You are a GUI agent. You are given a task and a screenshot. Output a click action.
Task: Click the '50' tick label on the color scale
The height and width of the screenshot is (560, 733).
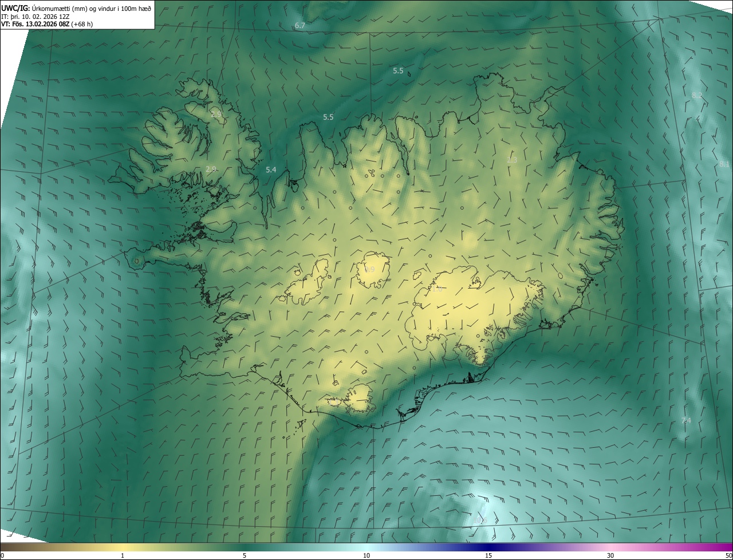(x=728, y=555)
